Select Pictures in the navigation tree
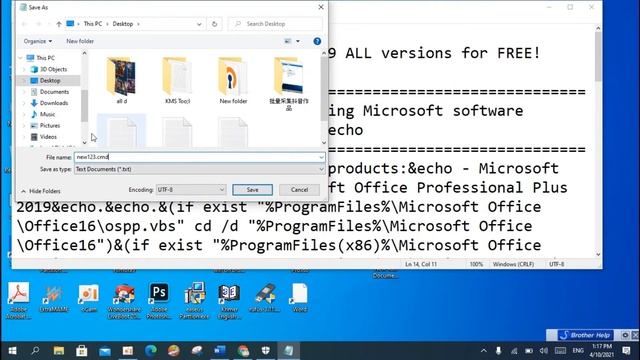640x360 pixels. click(x=50, y=126)
